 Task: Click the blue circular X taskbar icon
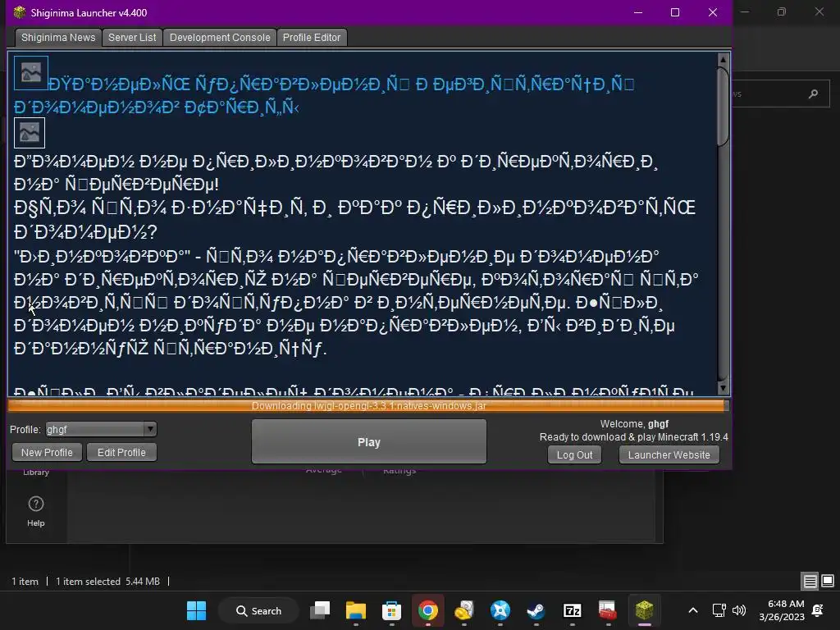[x=500, y=610]
